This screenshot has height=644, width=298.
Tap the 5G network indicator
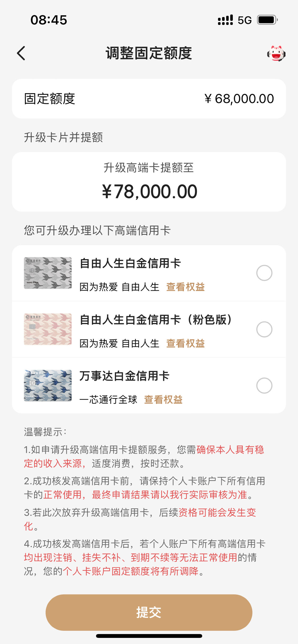(244, 20)
